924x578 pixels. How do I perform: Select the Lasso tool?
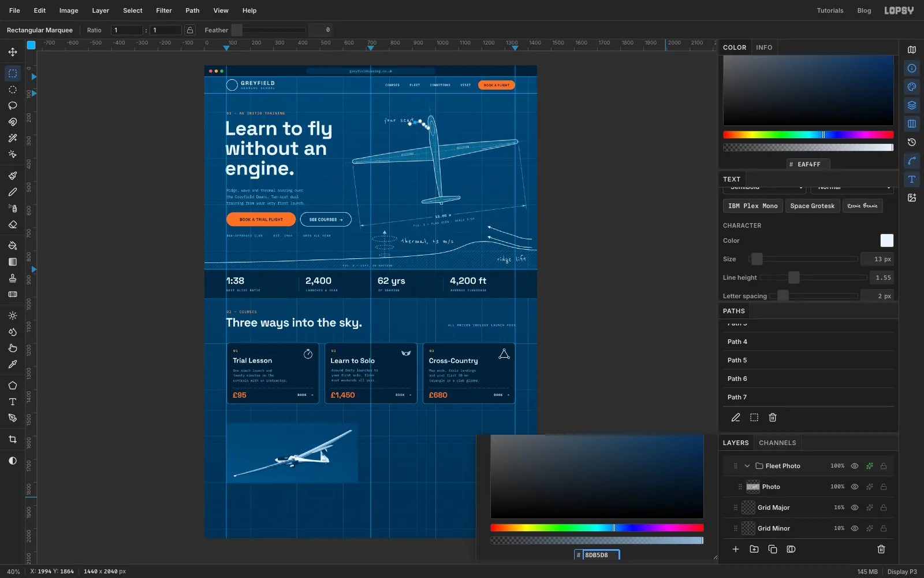point(13,106)
